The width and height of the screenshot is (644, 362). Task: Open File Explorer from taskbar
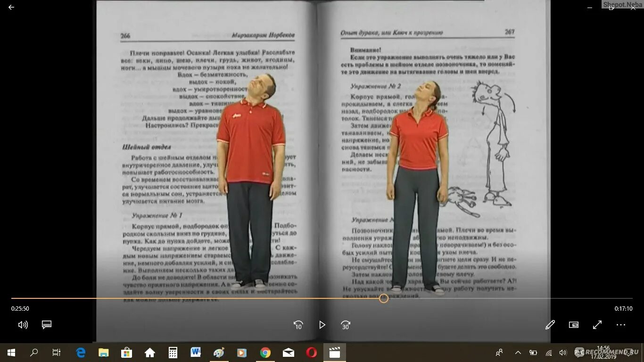coord(103,353)
